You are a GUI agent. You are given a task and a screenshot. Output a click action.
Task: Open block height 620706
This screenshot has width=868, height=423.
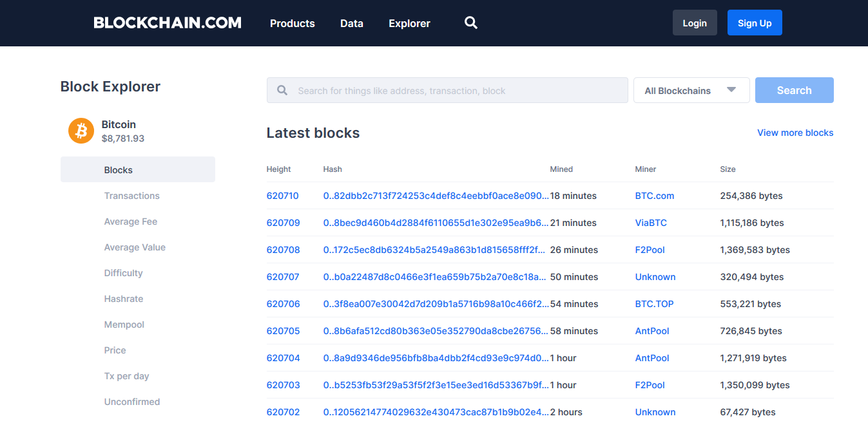[x=283, y=304]
